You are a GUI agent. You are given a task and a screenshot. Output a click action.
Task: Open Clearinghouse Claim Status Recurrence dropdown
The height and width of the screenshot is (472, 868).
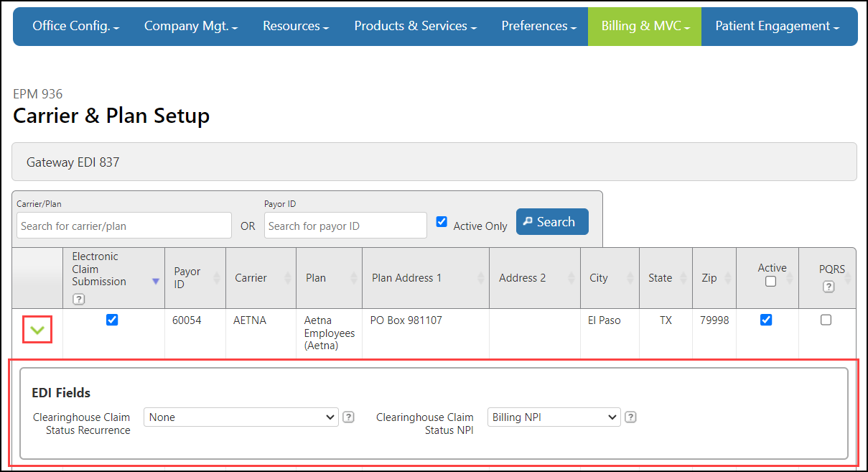click(241, 417)
